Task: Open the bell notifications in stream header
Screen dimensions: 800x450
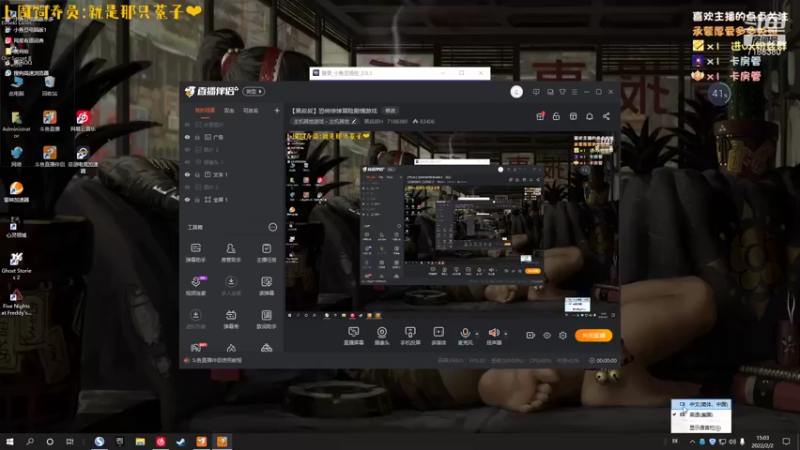Action: click(x=589, y=116)
